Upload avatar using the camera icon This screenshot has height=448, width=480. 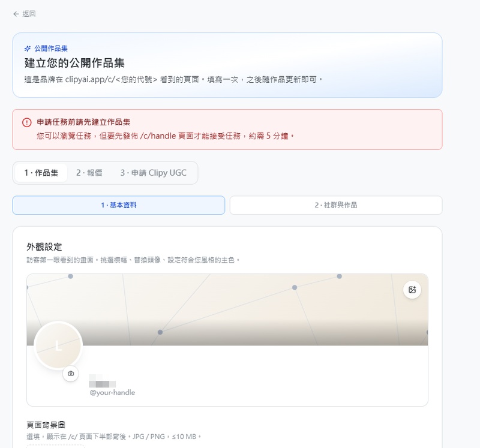(x=71, y=373)
